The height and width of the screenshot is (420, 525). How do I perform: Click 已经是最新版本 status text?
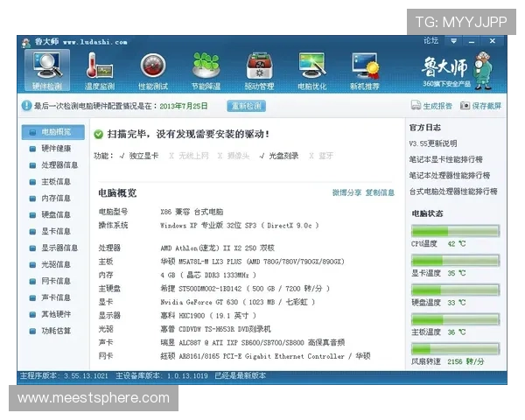tap(241, 375)
